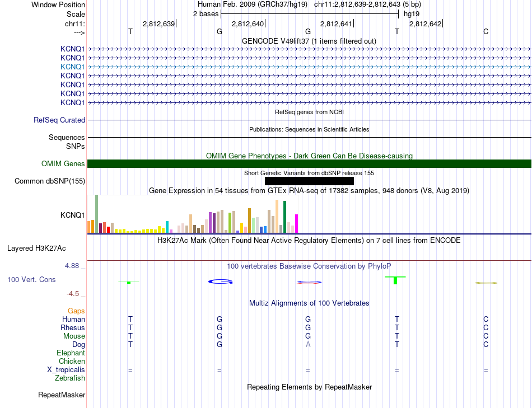
Task: Click the Chicken species label
Action: 72,361
